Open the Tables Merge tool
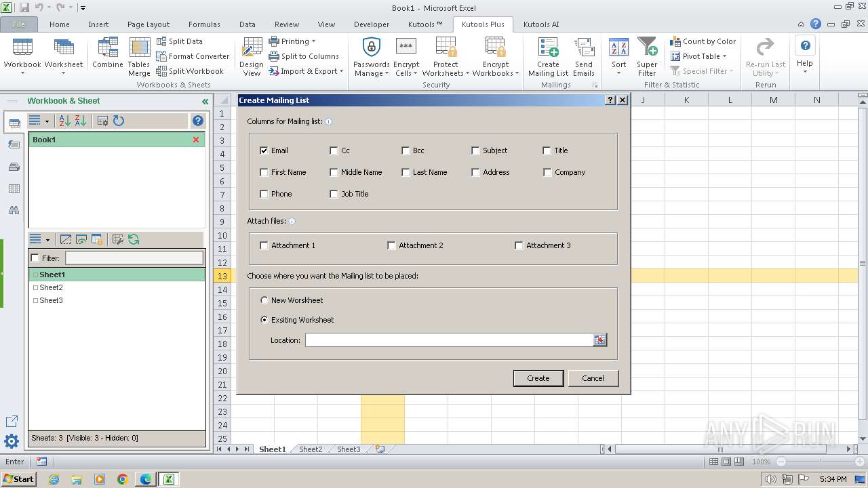The height and width of the screenshot is (488, 868). 139,57
